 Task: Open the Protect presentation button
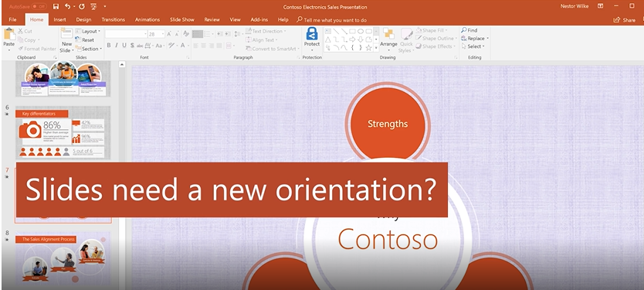click(312, 40)
